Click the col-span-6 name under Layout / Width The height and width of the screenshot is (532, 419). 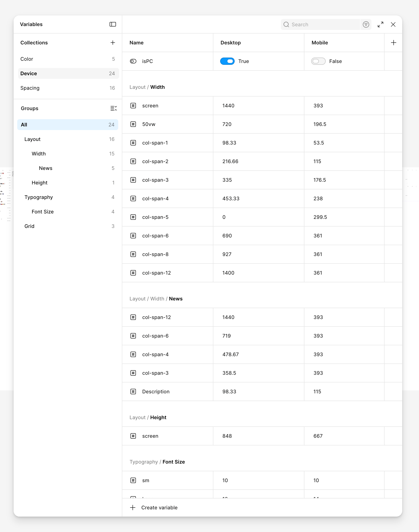155,236
